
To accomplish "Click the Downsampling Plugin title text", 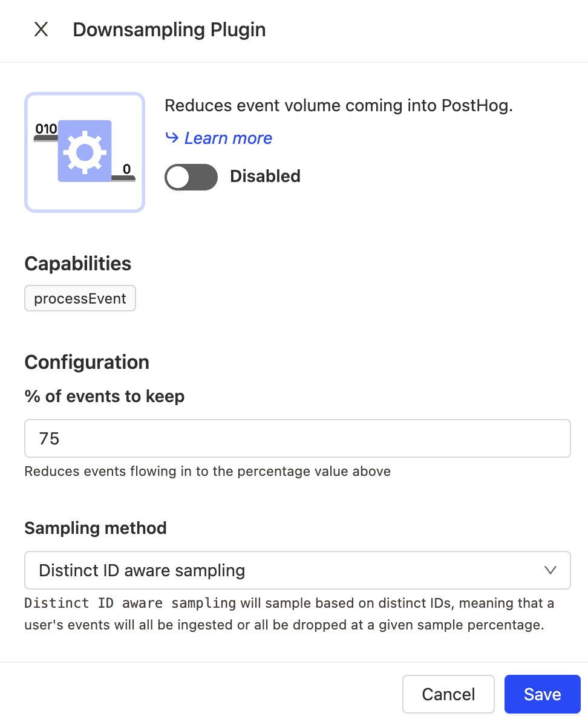I will [169, 30].
